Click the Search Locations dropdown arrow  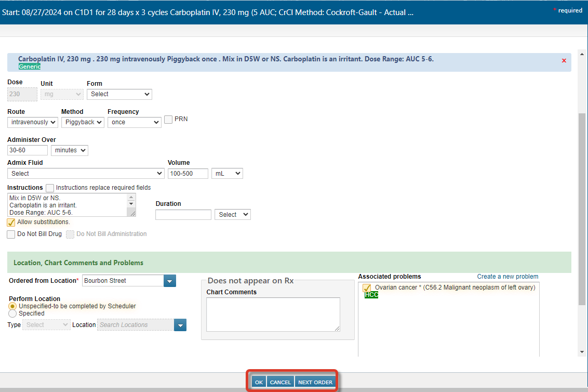point(180,325)
